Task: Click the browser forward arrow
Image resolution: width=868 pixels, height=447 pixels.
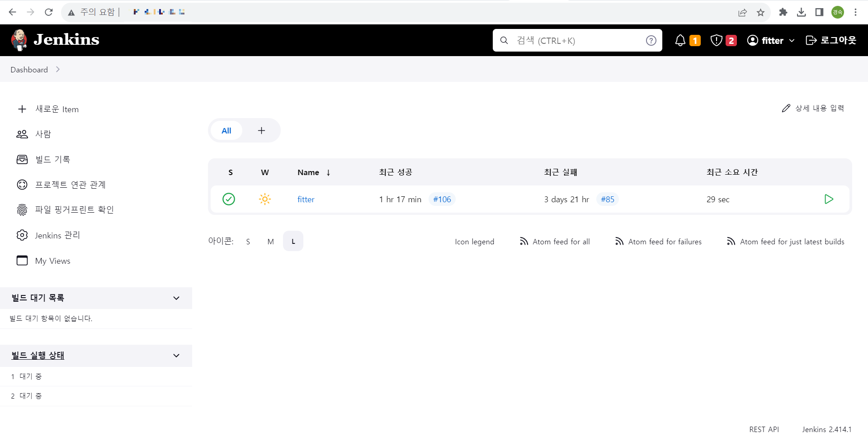Action: tap(31, 12)
